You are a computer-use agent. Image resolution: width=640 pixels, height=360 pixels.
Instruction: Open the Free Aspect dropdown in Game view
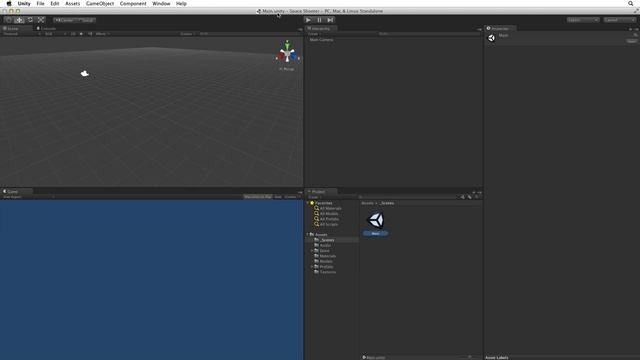pos(28,197)
